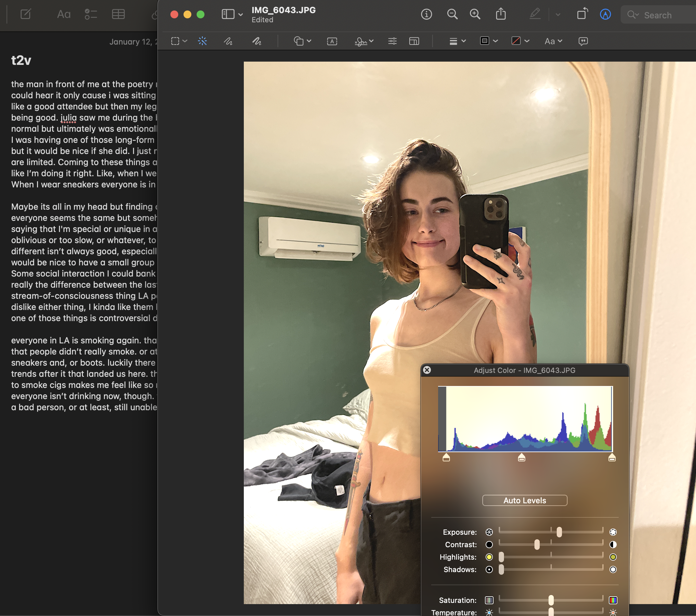696x616 pixels.
Task: Open the image Info inspector
Action: click(426, 14)
